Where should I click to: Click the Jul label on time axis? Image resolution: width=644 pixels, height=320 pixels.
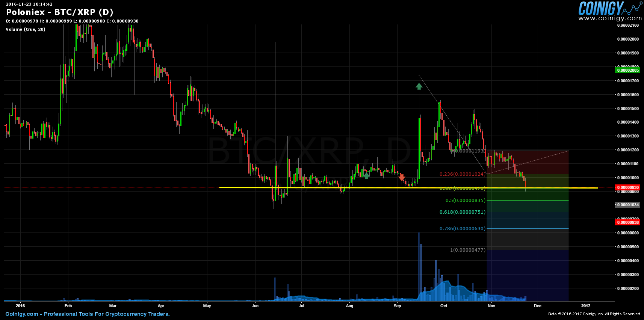point(301,306)
